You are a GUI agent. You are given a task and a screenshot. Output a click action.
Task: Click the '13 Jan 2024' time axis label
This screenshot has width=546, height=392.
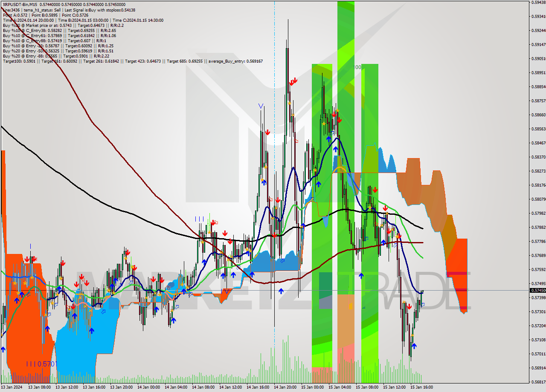click(12, 387)
